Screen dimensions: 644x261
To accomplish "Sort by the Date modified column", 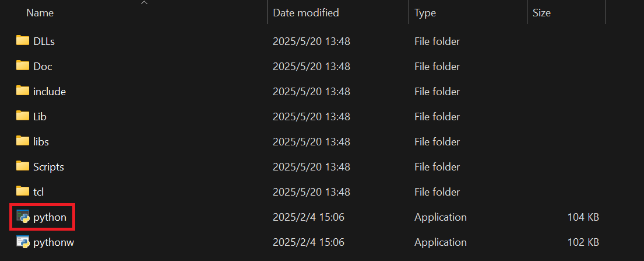I will click(x=305, y=13).
